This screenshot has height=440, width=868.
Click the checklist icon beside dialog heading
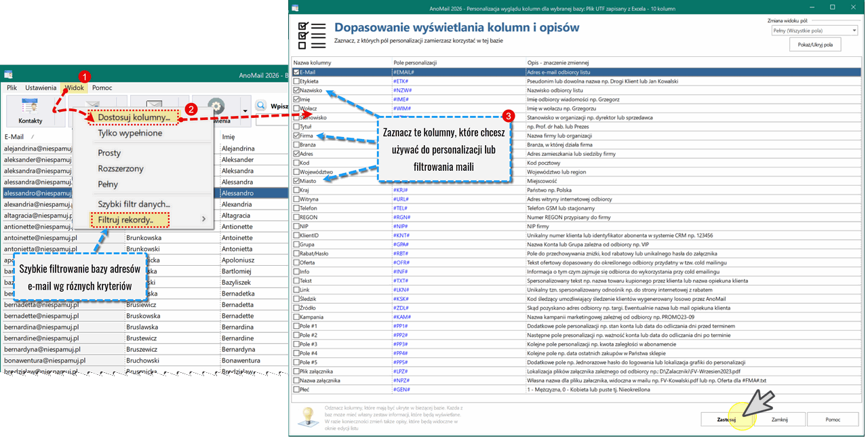(x=311, y=34)
